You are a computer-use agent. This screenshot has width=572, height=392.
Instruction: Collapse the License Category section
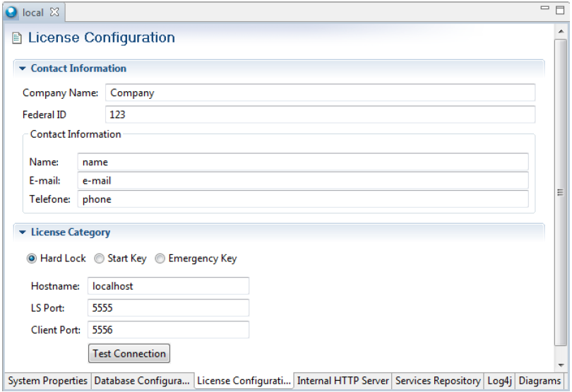tap(23, 232)
